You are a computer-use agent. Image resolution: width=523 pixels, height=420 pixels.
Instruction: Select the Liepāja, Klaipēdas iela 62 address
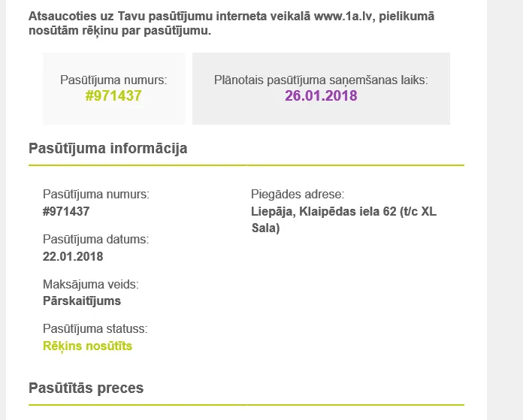[343, 219]
